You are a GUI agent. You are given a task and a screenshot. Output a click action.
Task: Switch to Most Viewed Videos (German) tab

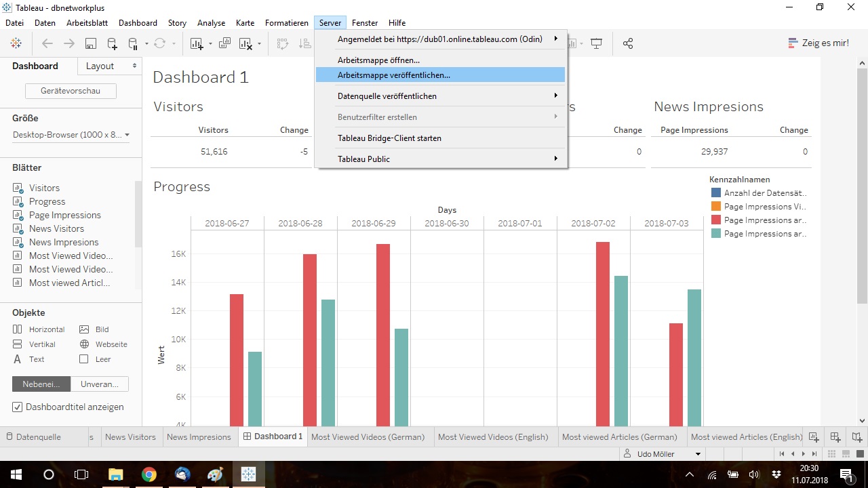pyautogui.click(x=368, y=437)
